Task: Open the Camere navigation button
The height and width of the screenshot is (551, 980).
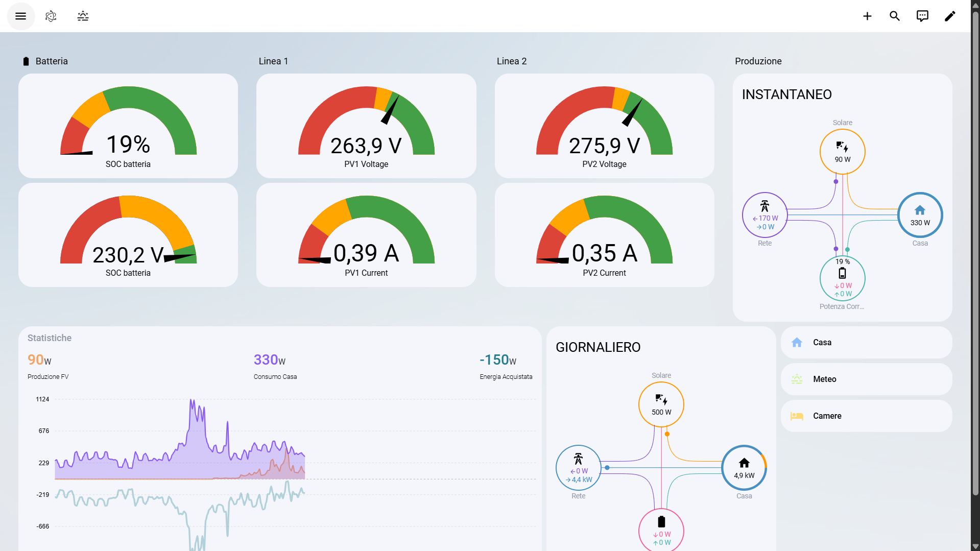Action: point(866,416)
